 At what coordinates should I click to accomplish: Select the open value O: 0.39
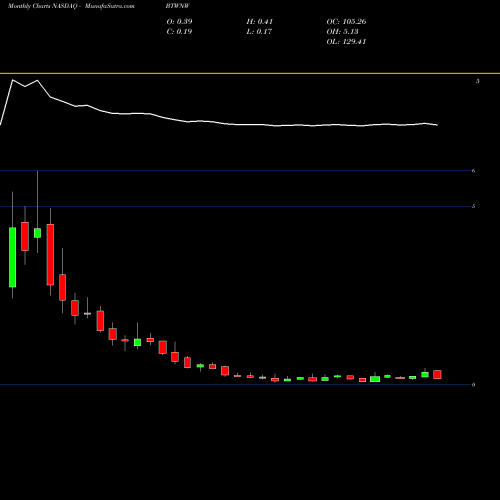[x=179, y=21]
